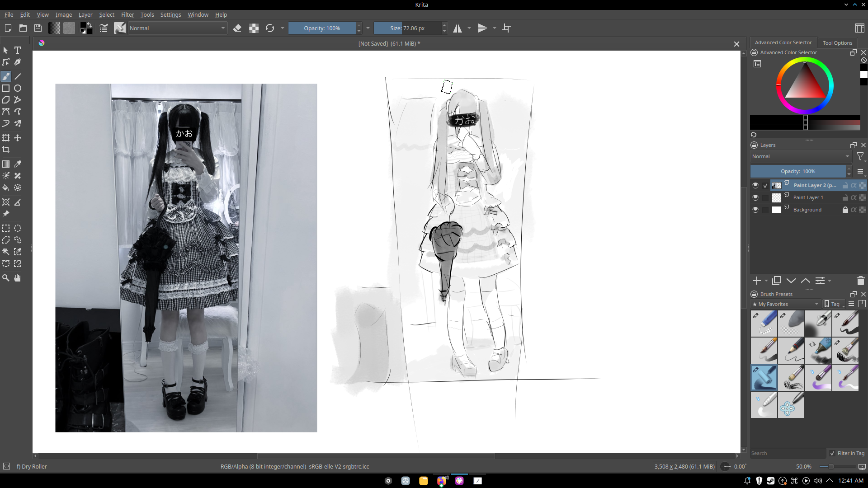
Task: Expand the opacity slider options arrow
Action: [368, 28]
